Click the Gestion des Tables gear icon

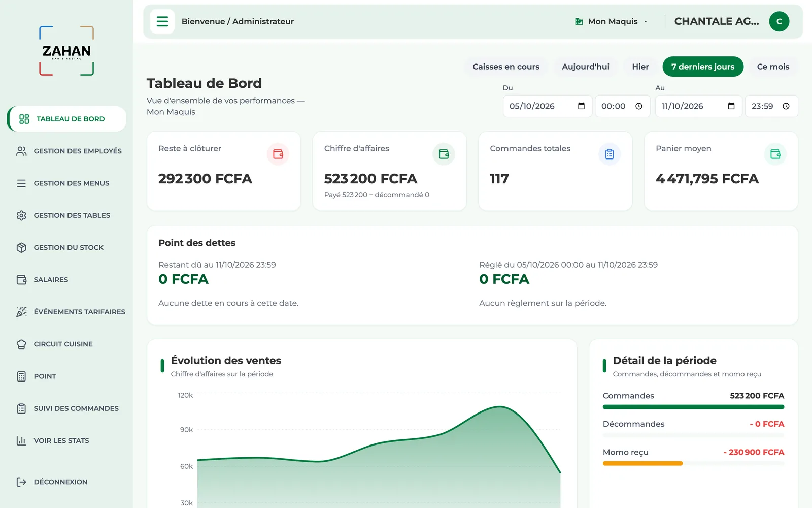click(21, 215)
